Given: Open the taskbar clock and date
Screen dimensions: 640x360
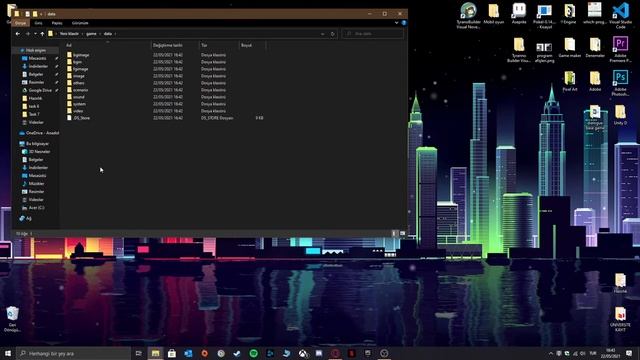Looking at the screenshot, I should (x=611, y=353).
